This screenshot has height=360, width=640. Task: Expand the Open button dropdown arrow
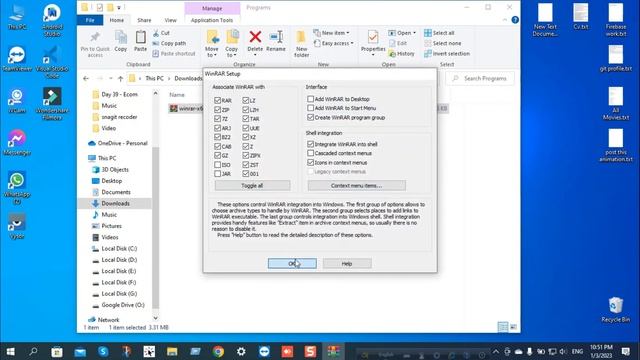(x=414, y=33)
